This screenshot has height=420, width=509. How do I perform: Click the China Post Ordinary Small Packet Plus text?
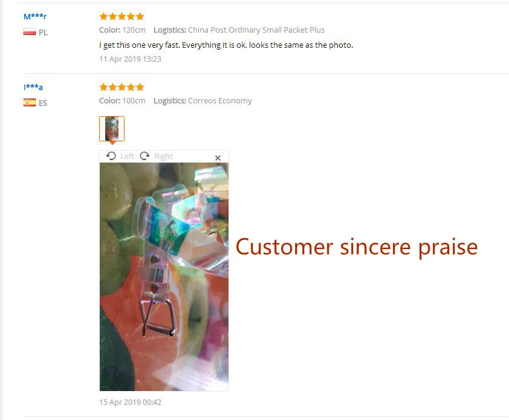pyautogui.click(x=256, y=30)
